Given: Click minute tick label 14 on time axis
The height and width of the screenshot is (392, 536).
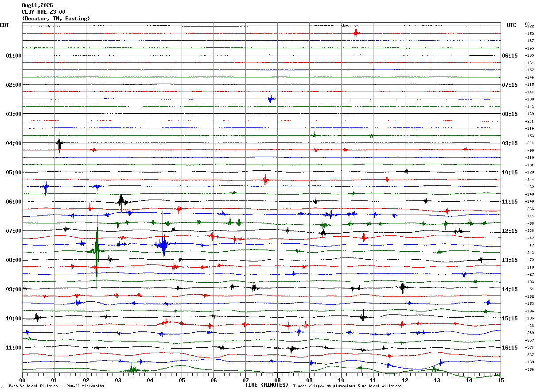Looking at the screenshot, I should click(469, 380).
